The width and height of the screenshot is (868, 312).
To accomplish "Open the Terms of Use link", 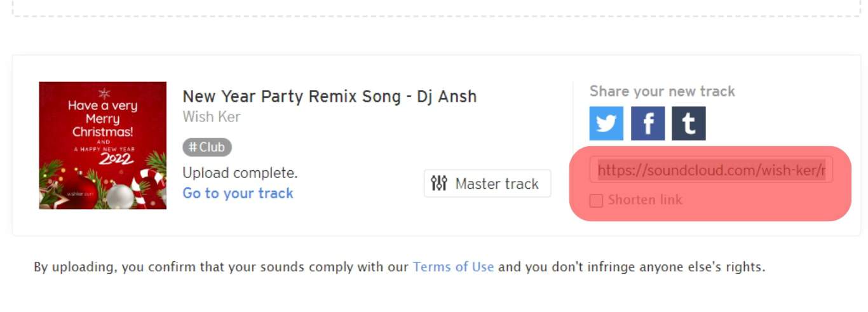I will pyautogui.click(x=453, y=267).
